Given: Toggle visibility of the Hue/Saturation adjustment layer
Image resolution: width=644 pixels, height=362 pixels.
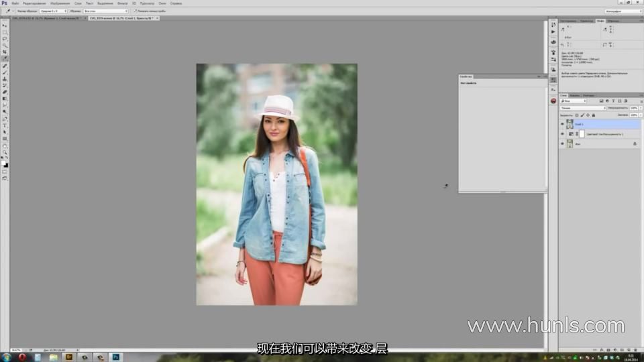Looking at the screenshot, I should tap(562, 134).
